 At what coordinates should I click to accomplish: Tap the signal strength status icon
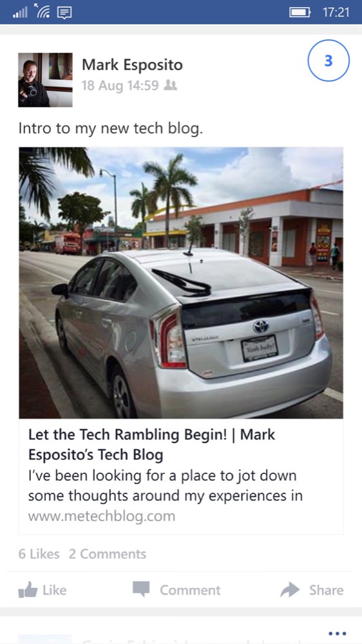tap(20, 13)
